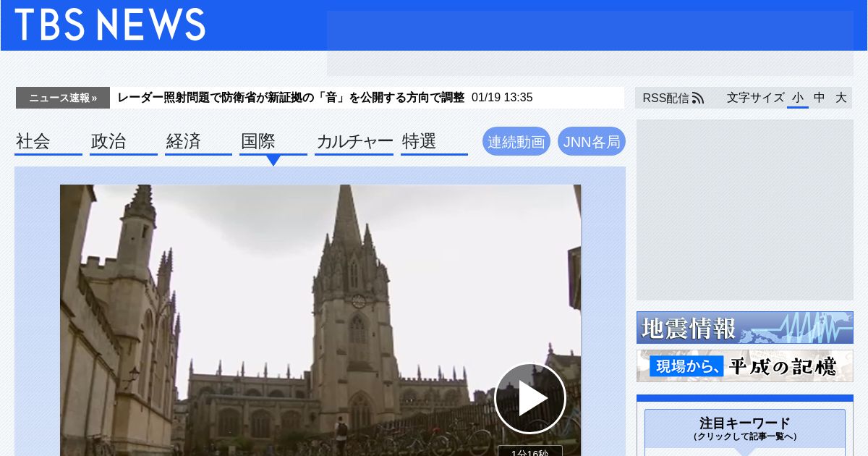Click the 01/19 13:35 timestamp
Image resolution: width=868 pixels, height=456 pixels.
pos(502,98)
